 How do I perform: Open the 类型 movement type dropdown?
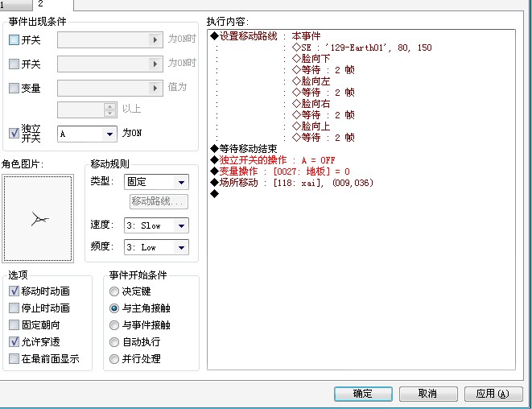click(x=181, y=182)
